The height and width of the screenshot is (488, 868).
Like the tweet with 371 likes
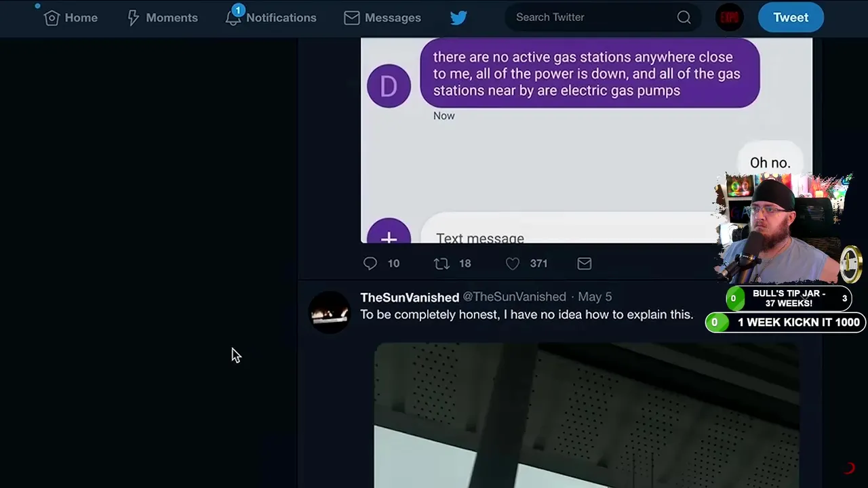[513, 264]
